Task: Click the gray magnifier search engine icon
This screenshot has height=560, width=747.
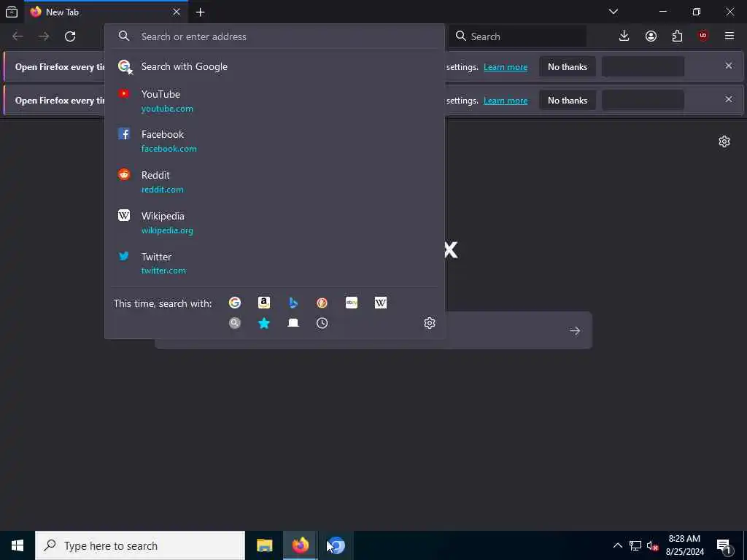Action: [234, 323]
